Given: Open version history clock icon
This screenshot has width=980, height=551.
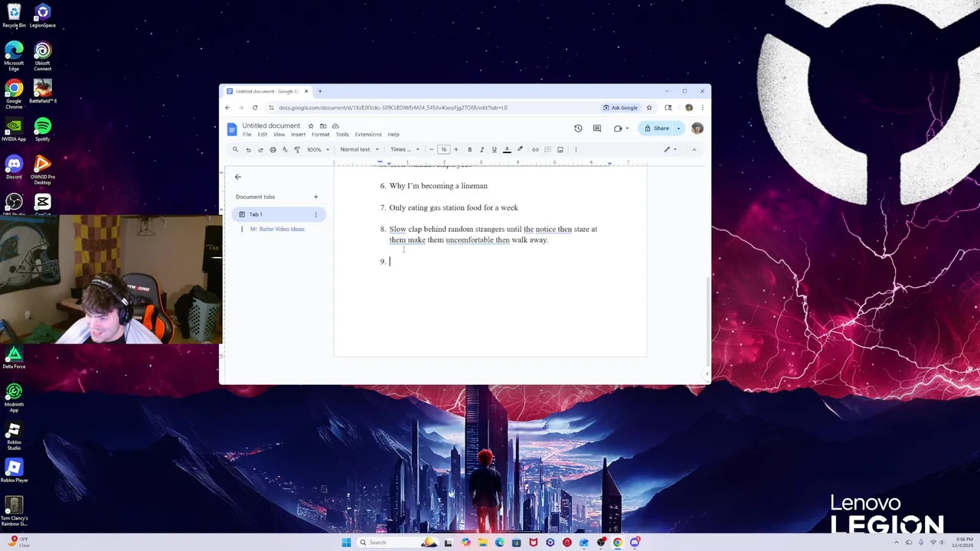Looking at the screenshot, I should point(578,128).
